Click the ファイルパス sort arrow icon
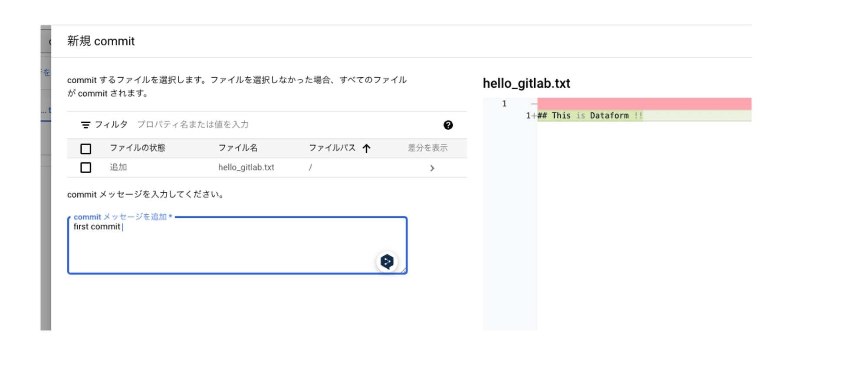Screen dimensions: 868x383 pyautogui.click(x=366, y=148)
